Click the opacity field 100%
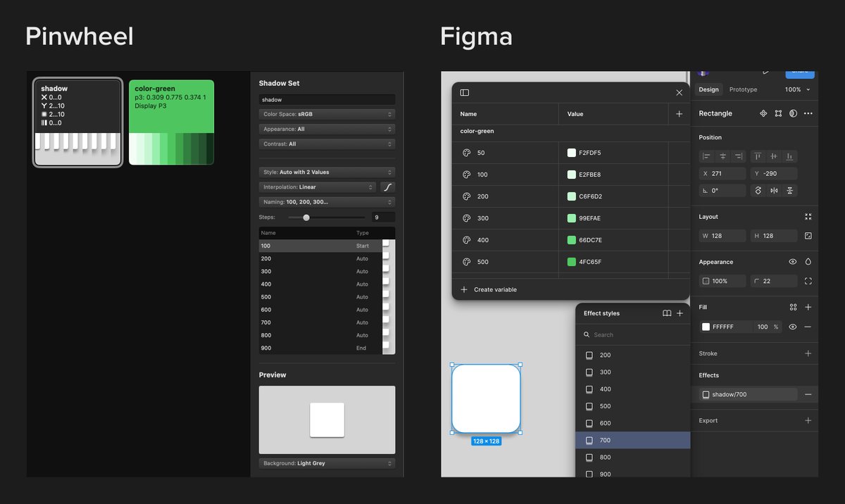 [x=722, y=281]
